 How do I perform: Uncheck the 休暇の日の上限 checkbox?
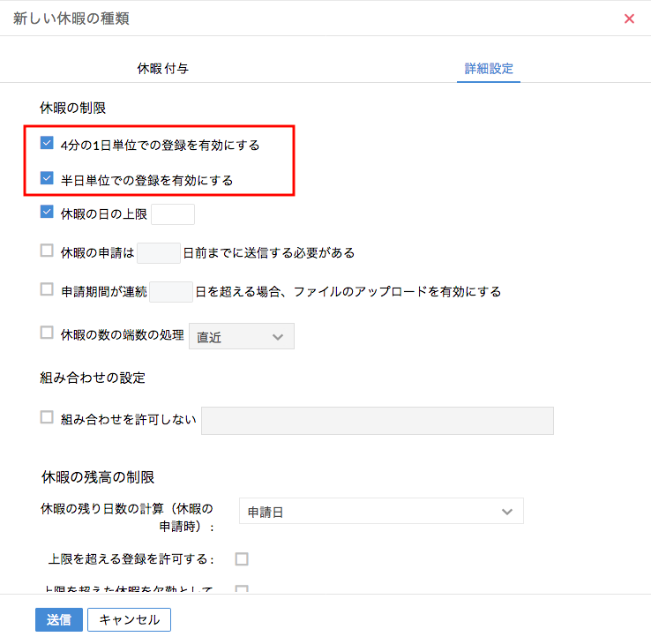[x=48, y=213]
